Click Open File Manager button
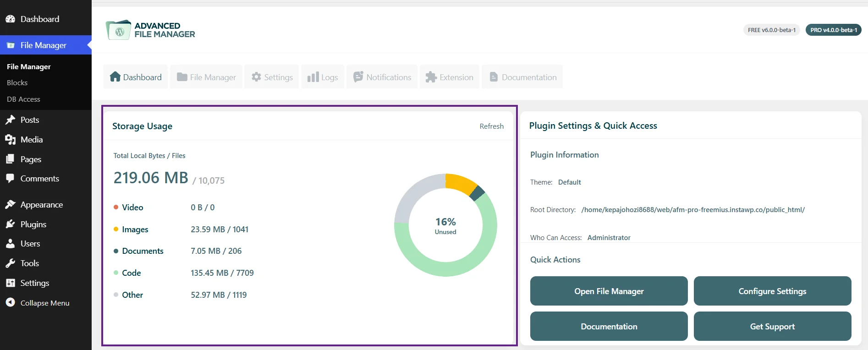The image size is (868, 350). (609, 291)
